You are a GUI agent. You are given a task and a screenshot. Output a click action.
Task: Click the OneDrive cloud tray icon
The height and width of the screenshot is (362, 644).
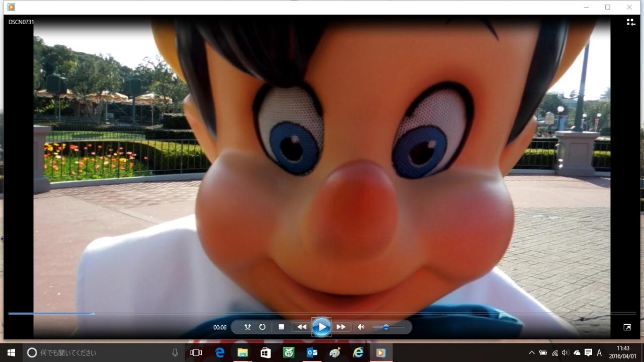[577, 352]
